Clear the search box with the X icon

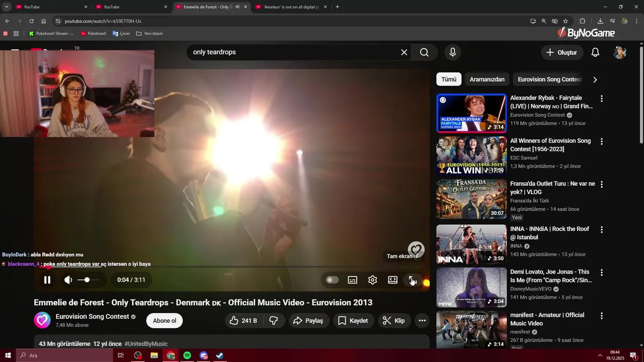(x=404, y=52)
